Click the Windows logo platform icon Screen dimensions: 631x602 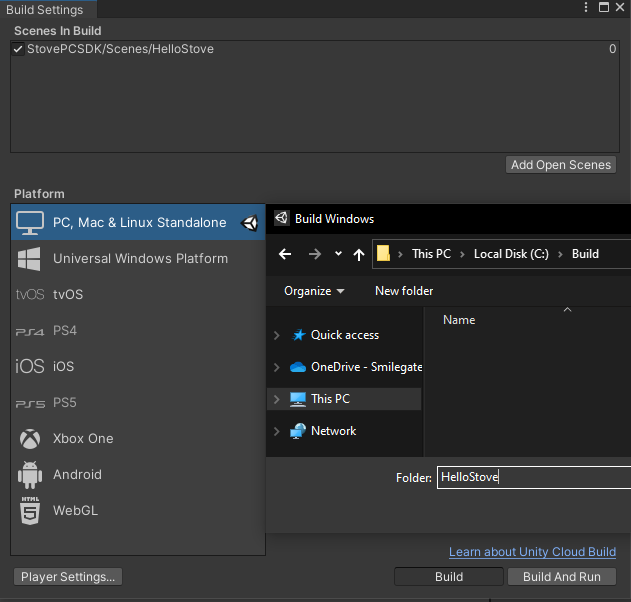(x=29, y=259)
